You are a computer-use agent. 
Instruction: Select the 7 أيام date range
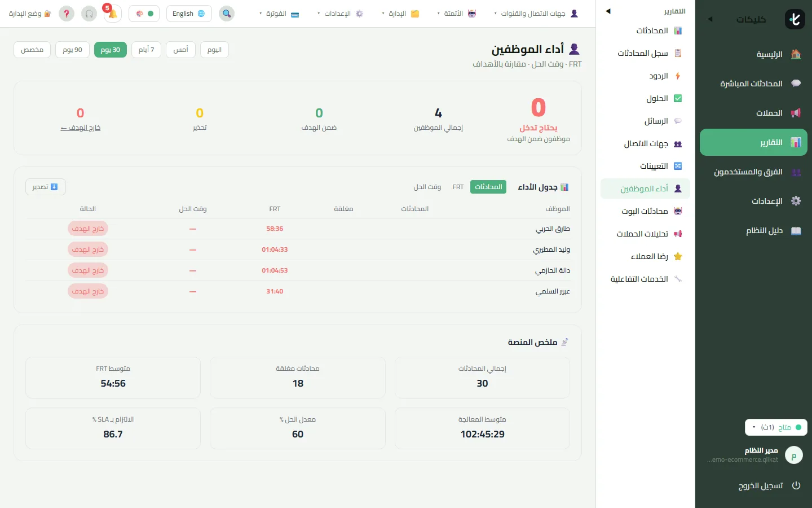click(x=147, y=50)
